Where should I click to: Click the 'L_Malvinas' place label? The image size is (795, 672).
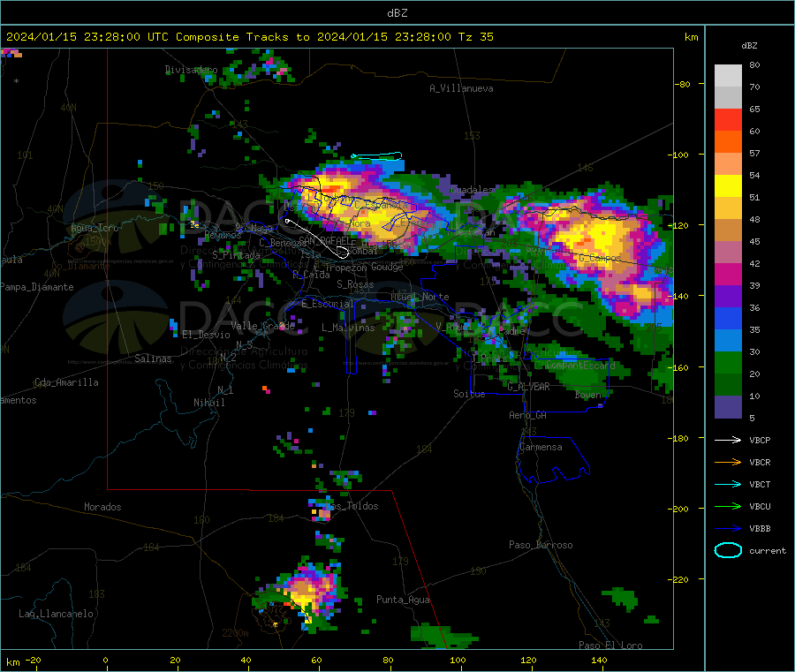(348, 328)
